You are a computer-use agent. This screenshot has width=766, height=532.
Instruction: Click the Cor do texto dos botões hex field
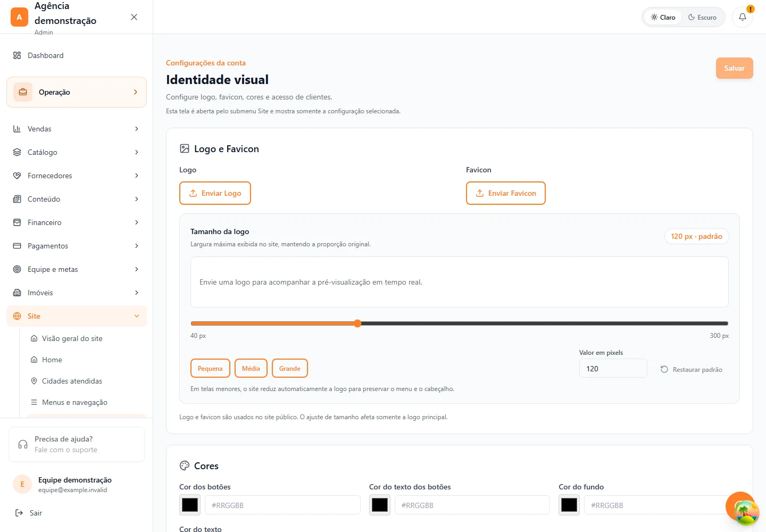pos(472,505)
